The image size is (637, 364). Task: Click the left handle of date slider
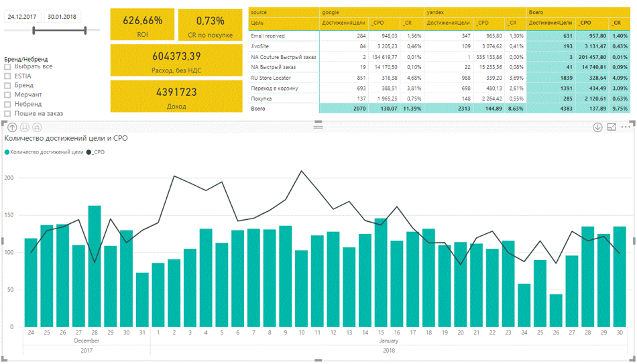tap(33, 30)
